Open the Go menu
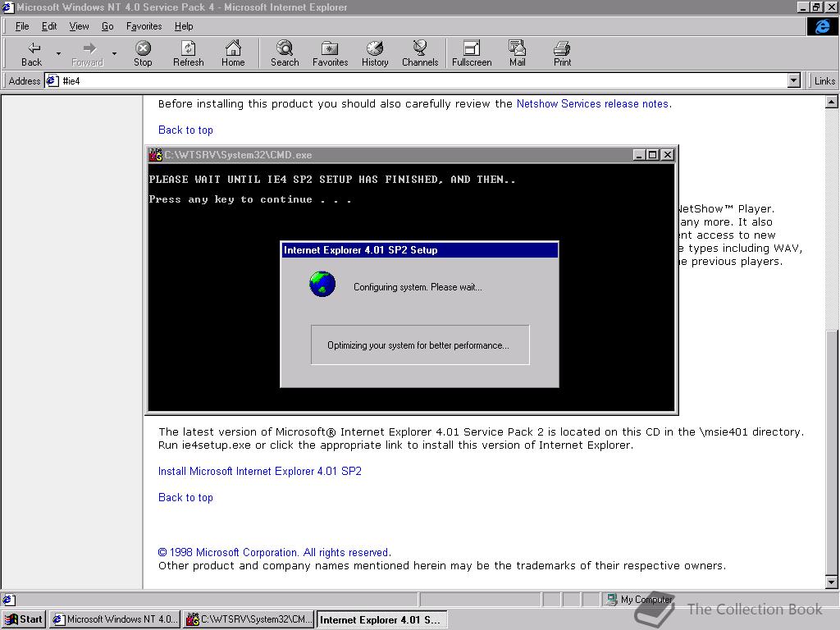The width and height of the screenshot is (840, 630). [x=107, y=26]
